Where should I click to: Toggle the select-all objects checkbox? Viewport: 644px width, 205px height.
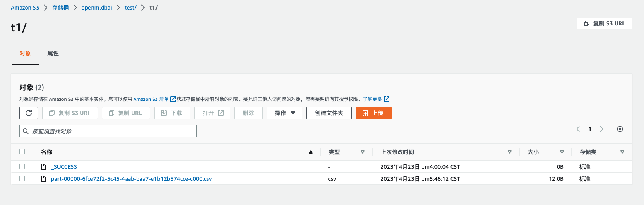(22, 152)
